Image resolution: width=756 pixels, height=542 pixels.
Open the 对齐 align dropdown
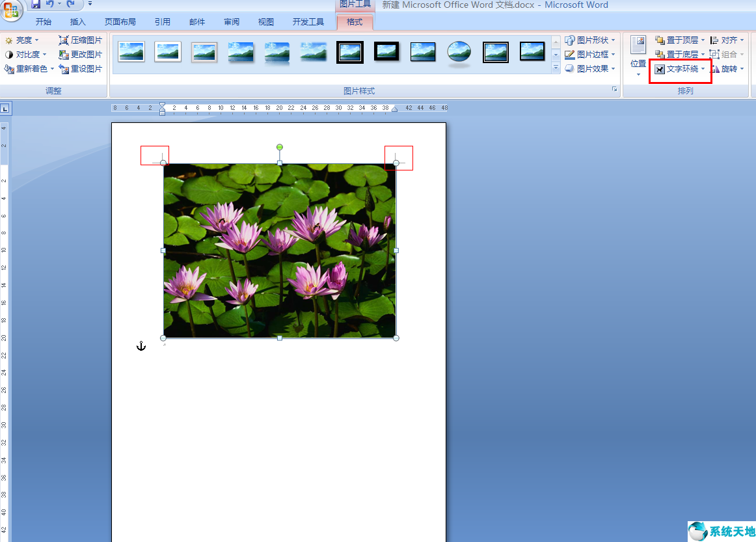pos(727,40)
